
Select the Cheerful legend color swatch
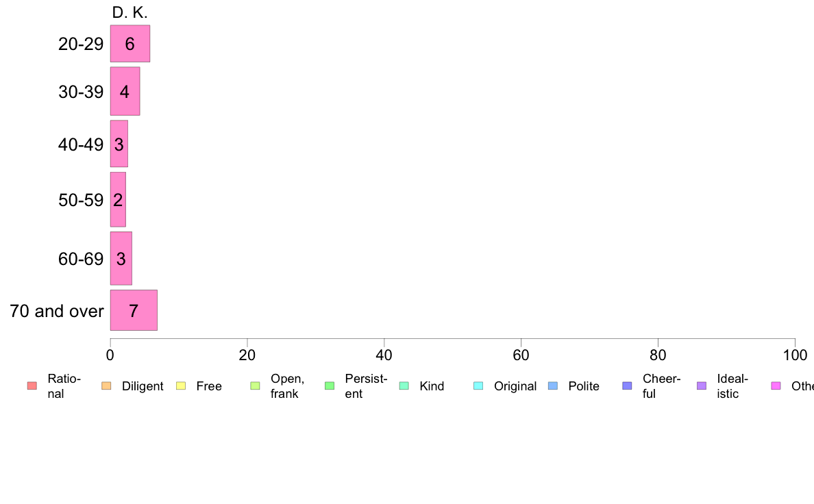[627, 386]
